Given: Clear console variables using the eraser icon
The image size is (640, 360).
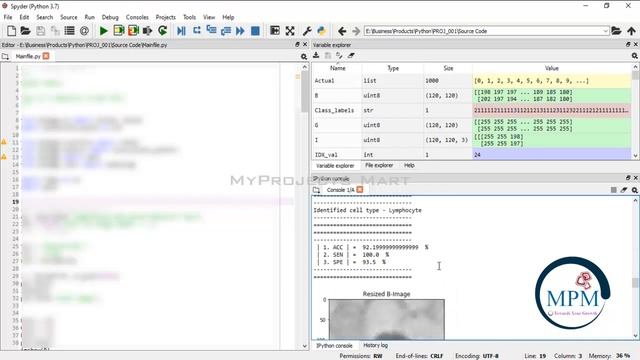Looking at the screenshot, I should 624,190.
